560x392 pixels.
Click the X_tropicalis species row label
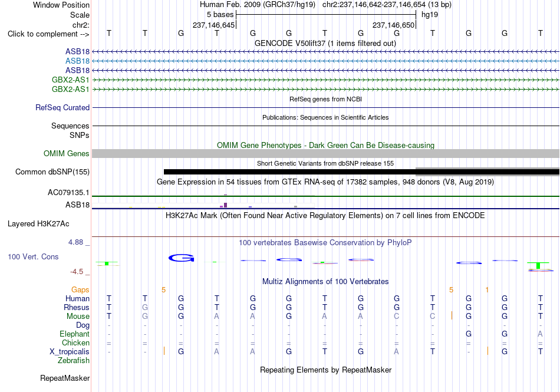70,352
